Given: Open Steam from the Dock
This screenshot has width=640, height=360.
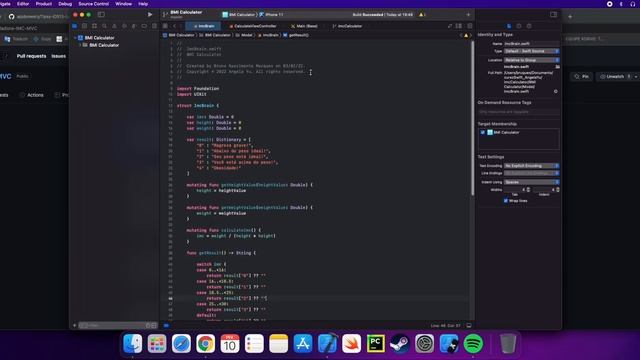Looking at the screenshot, I should pyautogui.click(x=400, y=344).
